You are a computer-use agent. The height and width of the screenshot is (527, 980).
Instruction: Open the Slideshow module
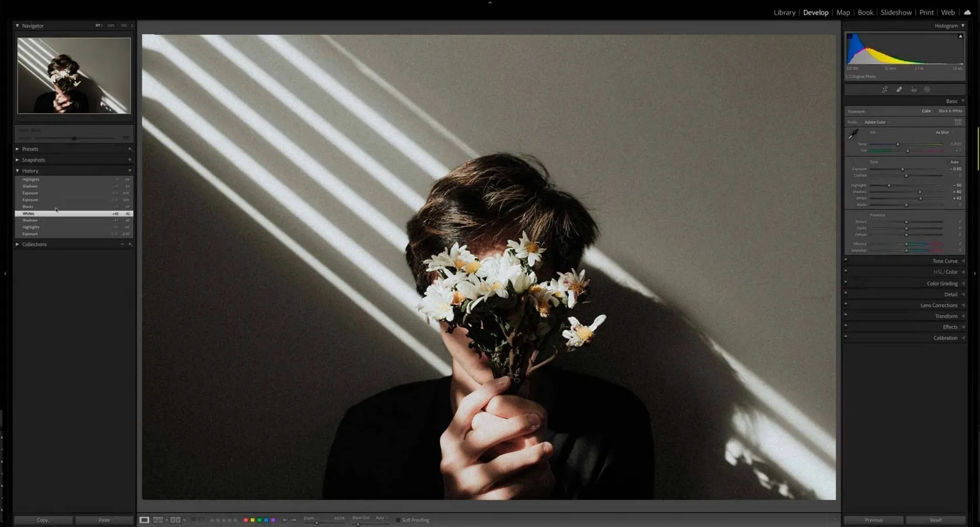point(896,12)
